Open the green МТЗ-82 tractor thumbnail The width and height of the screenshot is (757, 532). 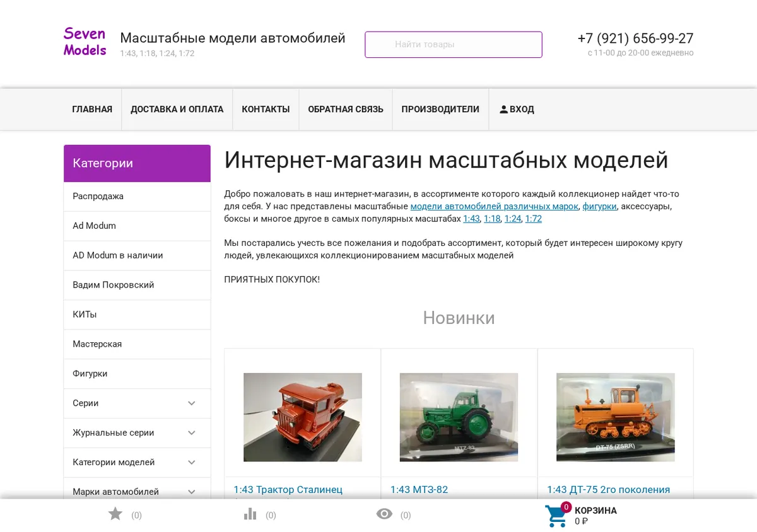[459, 417]
